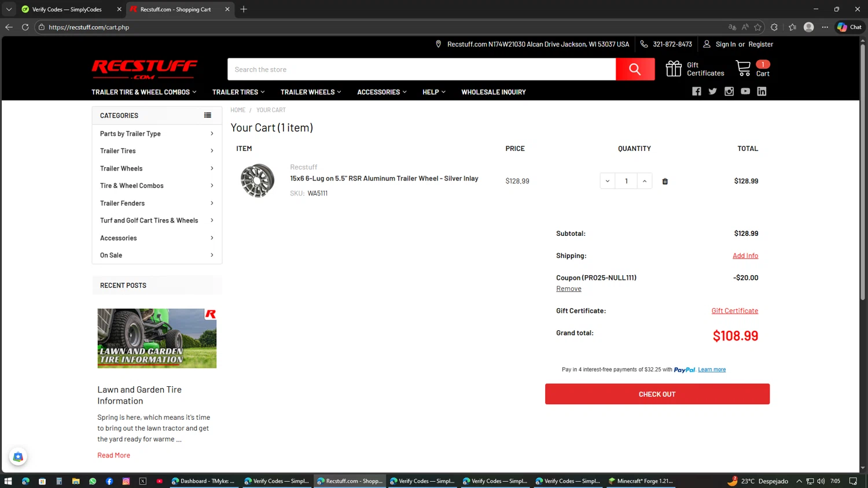Open the 15x6 aluminum wheel product title
868x488 pixels.
(384, 178)
